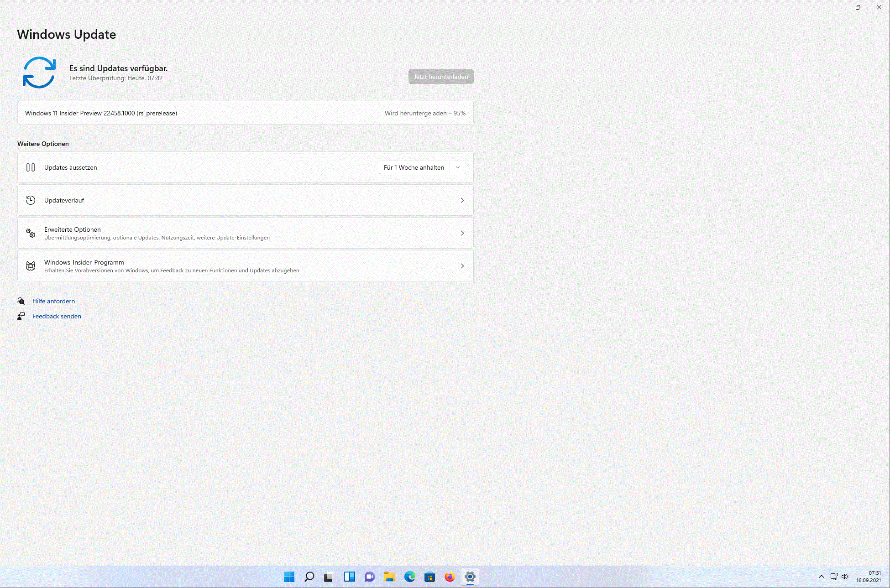Show hidden tray icons chevron
Image resolution: width=890 pixels, height=588 pixels.
(x=822, y=577)
